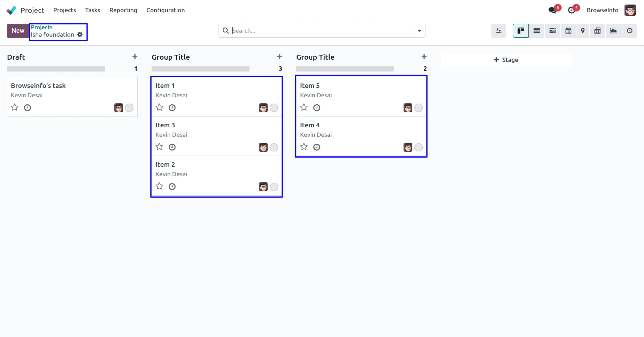Focus the Search input field
The image size is (644, 337).
321,31
